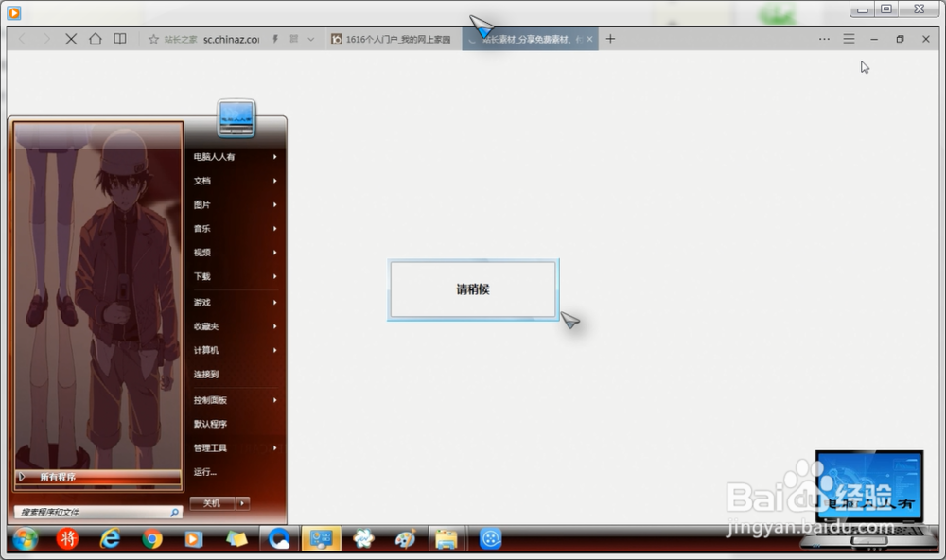Open the blue film reel taskbar icon
Image resolution: width=946 pixels, height=560 pixels.
[x=490, y=538]
